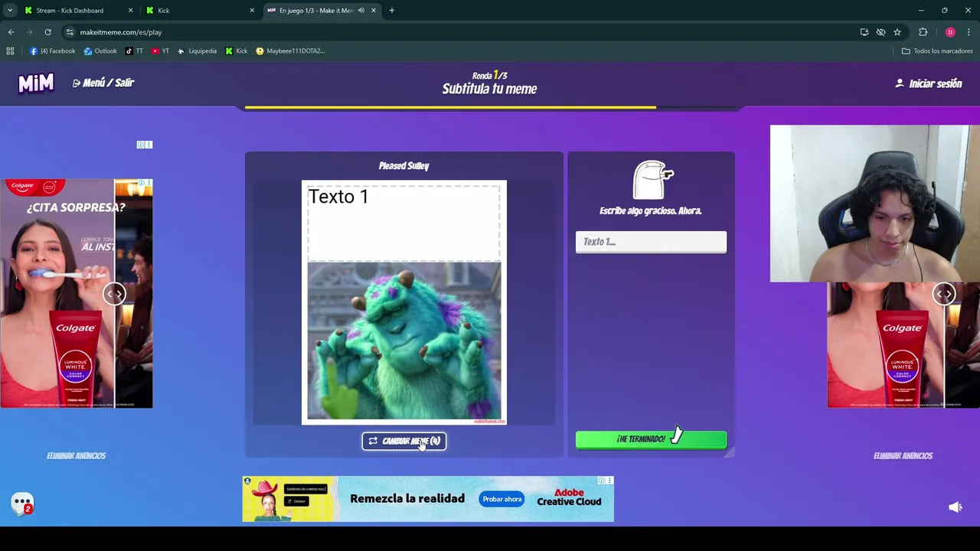Click the timer progress bar

pyautogui.click(x=490, y=108)
